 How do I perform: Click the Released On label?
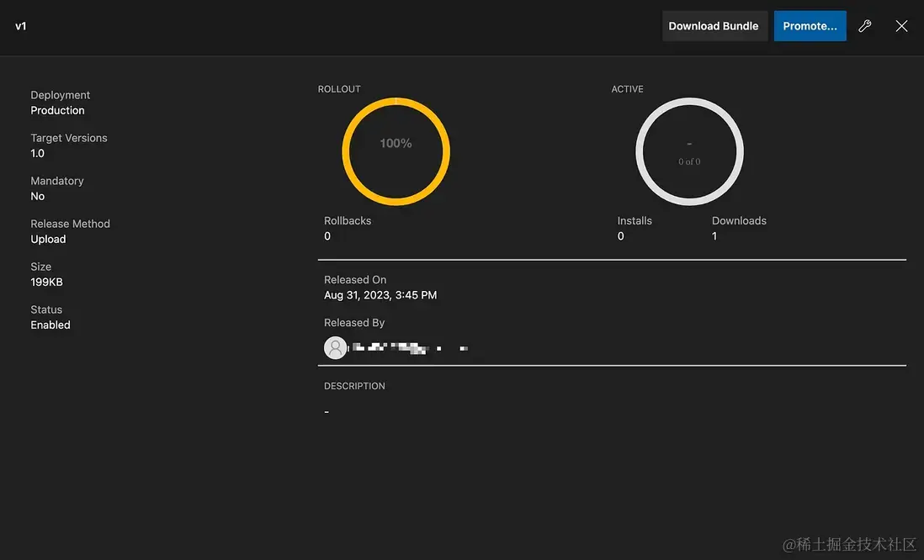[355, 280]
